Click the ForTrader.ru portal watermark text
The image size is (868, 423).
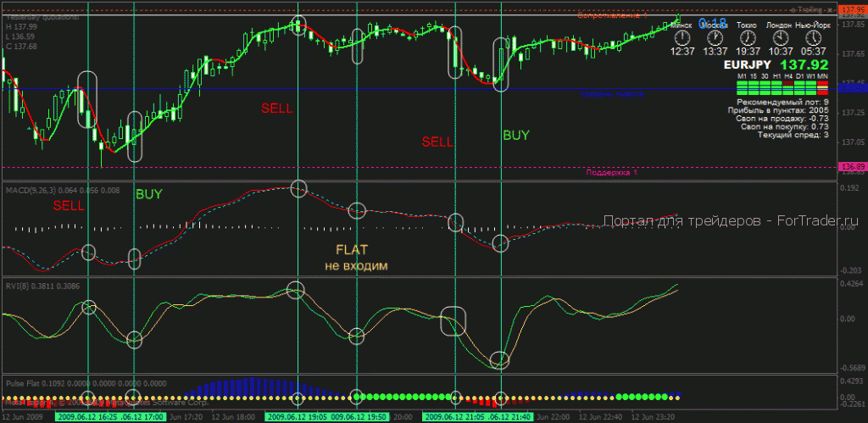(x=730, y=220)
